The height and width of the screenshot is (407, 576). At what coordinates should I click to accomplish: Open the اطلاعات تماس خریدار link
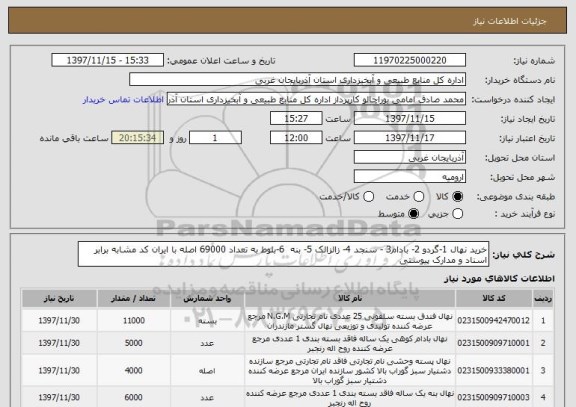coord(123,100)
